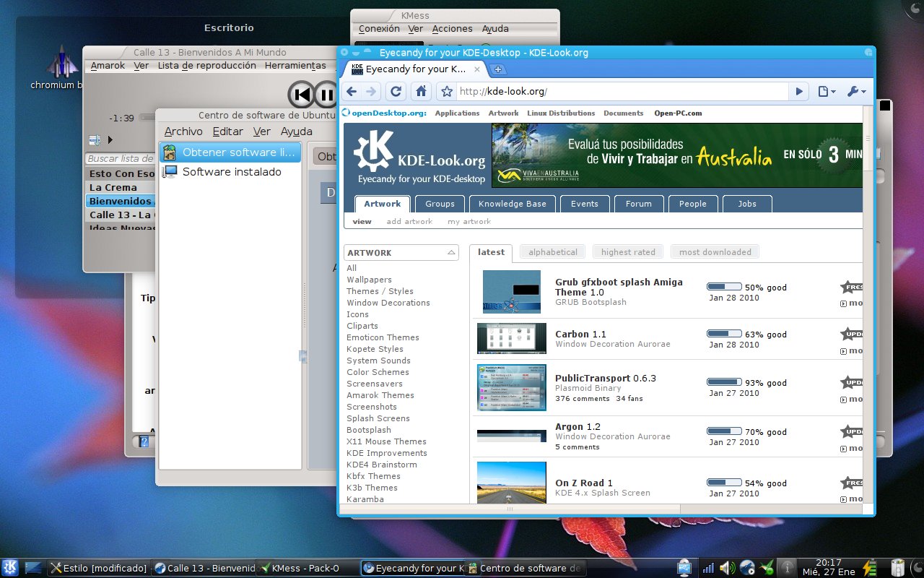
Task: Open Splash Screens category link
Action: point(378,418)
